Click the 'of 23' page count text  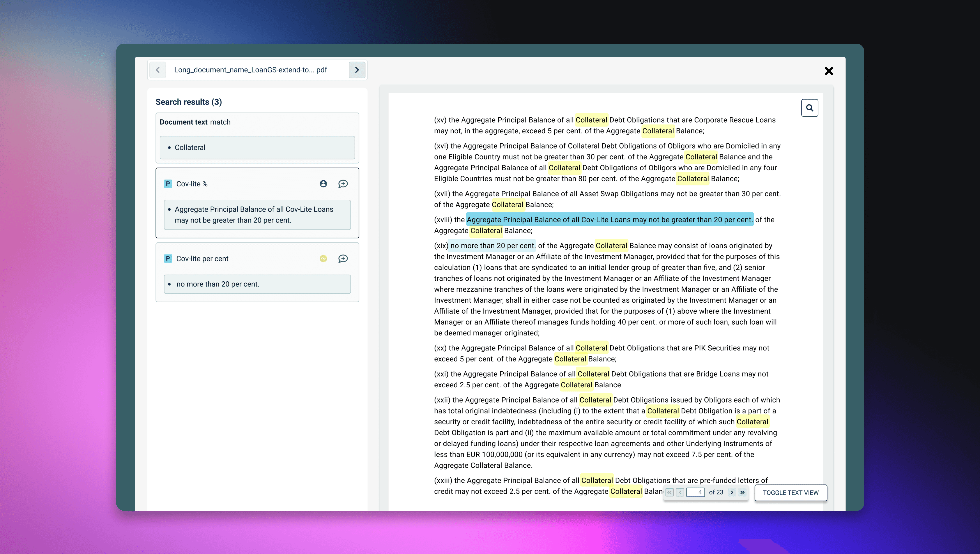pos(716,492)
